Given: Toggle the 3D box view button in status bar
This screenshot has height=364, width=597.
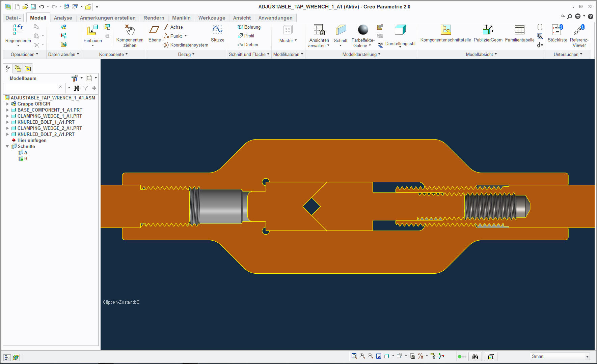Looking at the screenshot, I should click(491, 357).
